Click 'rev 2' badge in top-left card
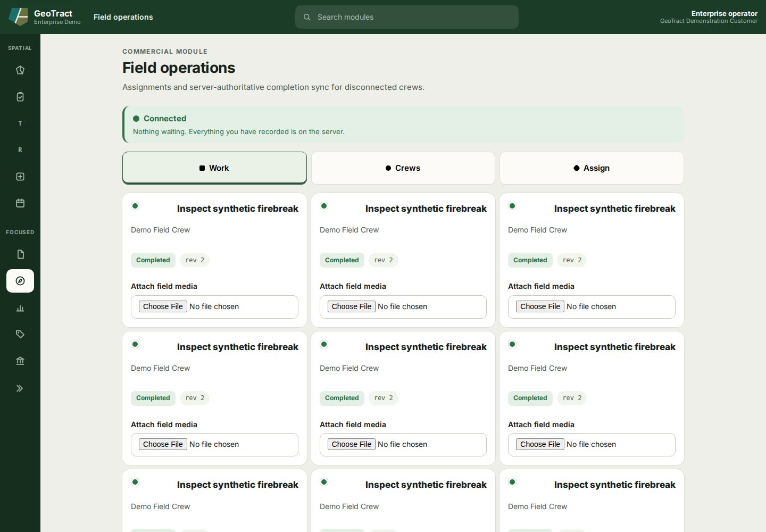Image resolution: width=766 pixels, height=532 pixels. pyautogui.click(x=195, y=260)
